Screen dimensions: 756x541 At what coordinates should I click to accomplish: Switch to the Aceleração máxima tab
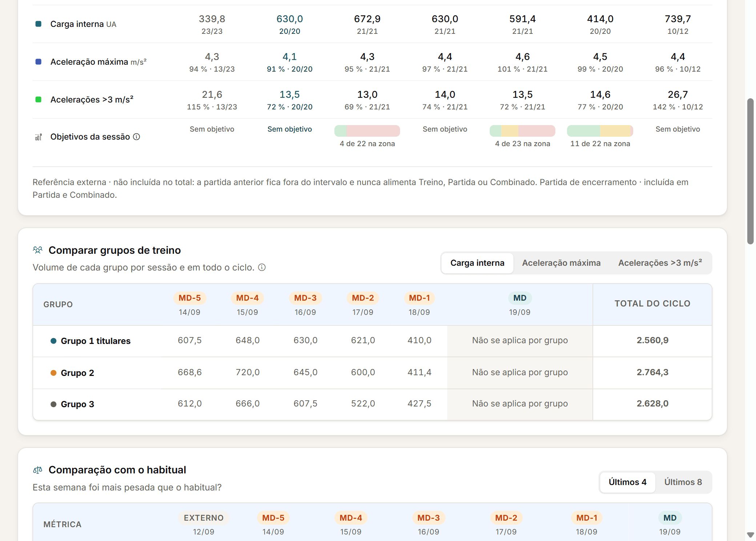click(x=561, y=263)
